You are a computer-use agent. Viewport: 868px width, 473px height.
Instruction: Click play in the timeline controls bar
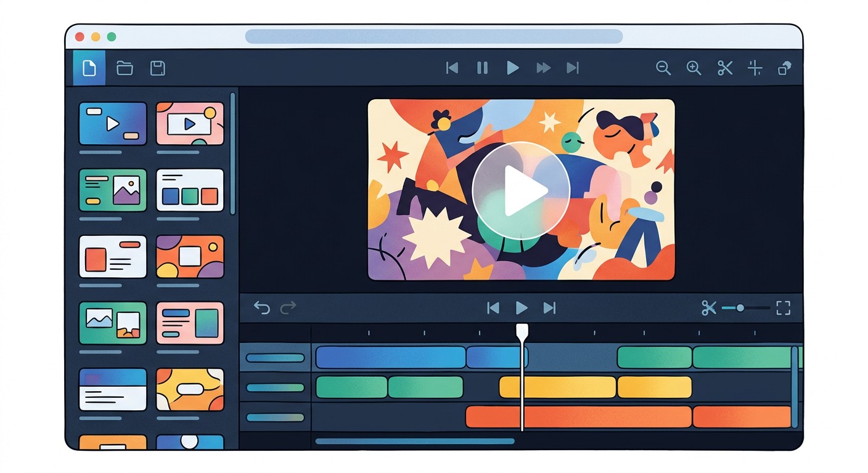pos(522,308)
